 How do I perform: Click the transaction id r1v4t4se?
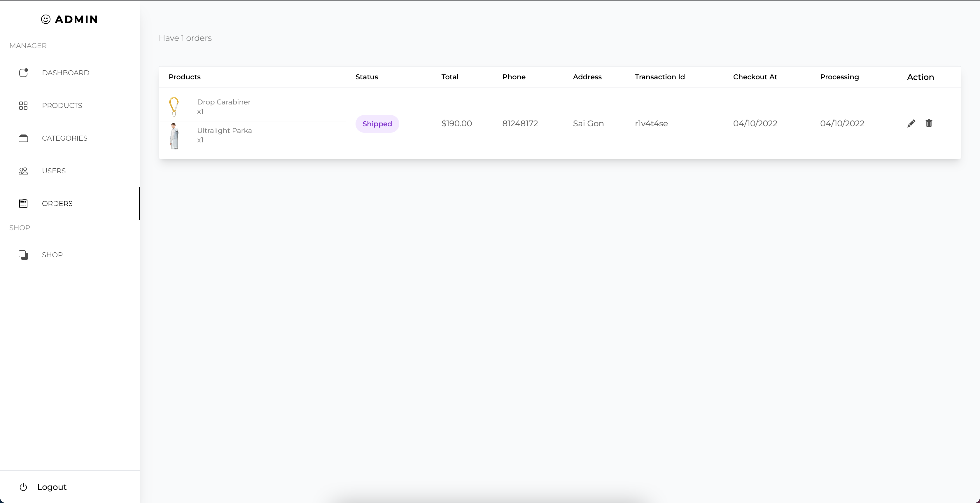click(651, 123)
